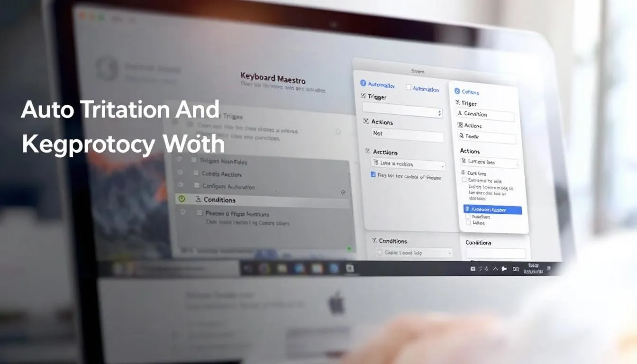Toggle the Actions checkbox above the Not field
Image resolution: width=637 pixels, height=364 pixels.
coord(366,122)
